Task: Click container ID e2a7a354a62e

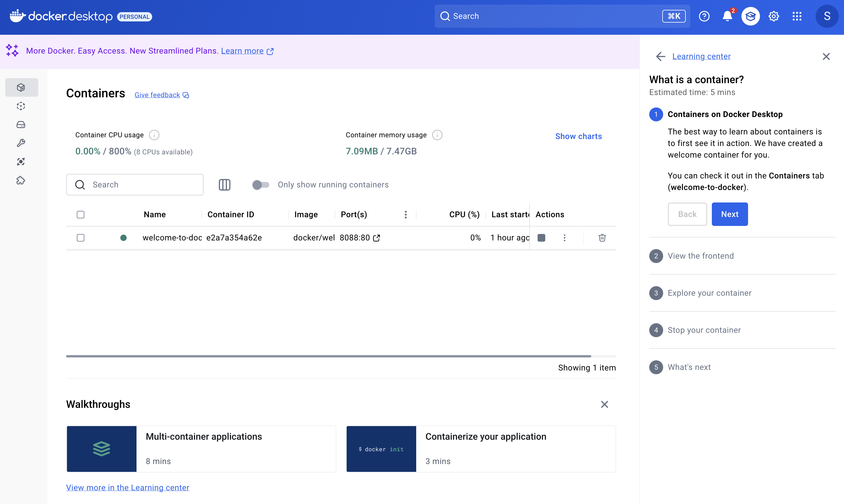Action: (234, 238)
